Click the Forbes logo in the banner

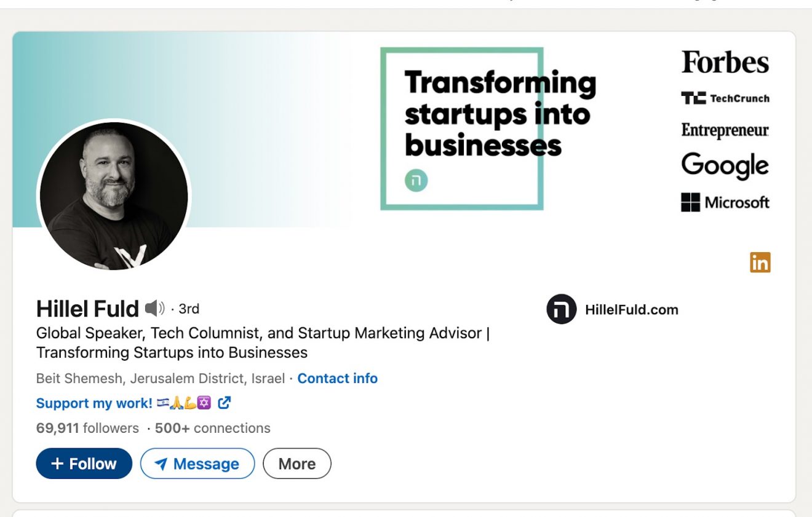pos(724,62)
